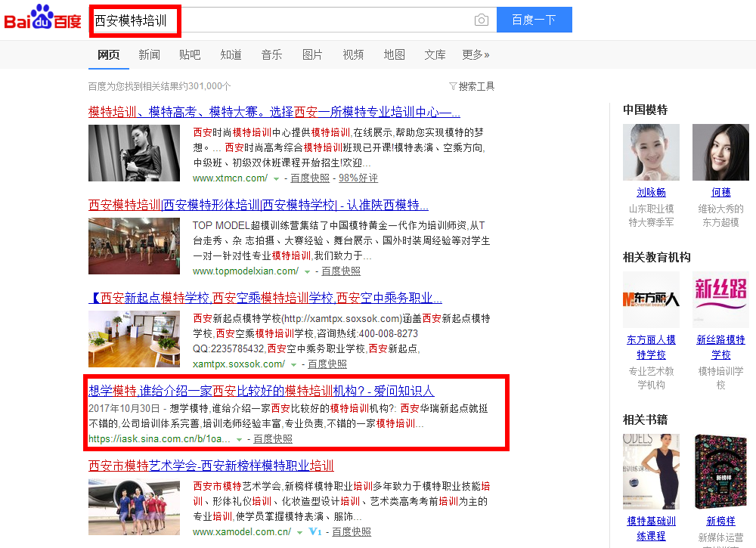
Task: Click the 百度一下 search button
Action: point(534,20)
